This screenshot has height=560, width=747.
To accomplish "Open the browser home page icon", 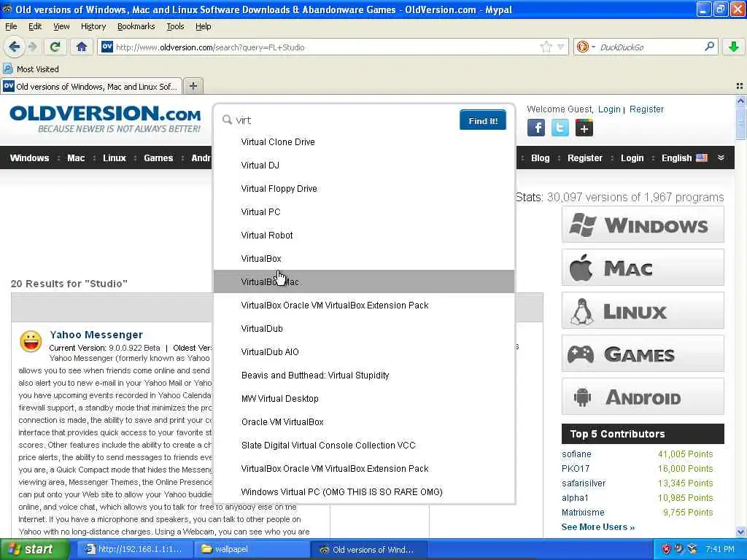I will [x=82, y=47].
